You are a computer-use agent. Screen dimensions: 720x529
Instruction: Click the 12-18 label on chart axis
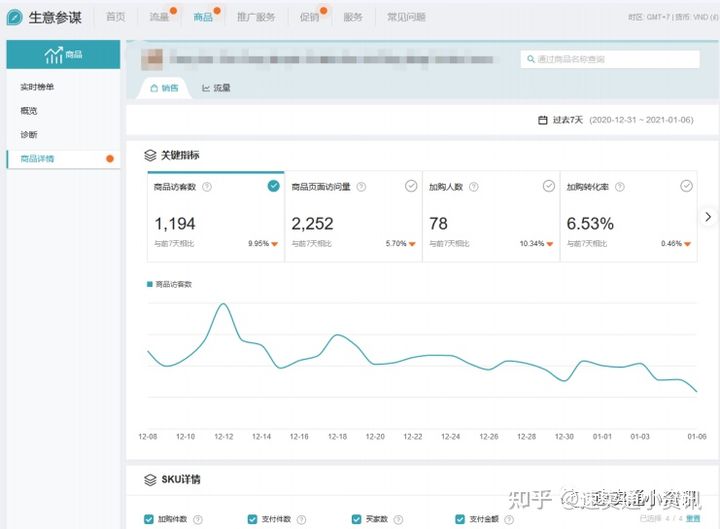(x=337, y=437)
